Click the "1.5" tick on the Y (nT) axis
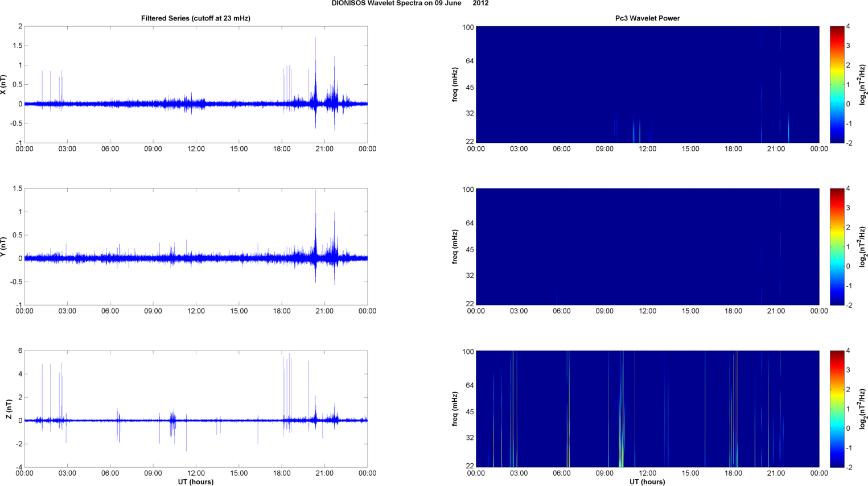Viewport: 868px width, 486px height. point(18,189)
